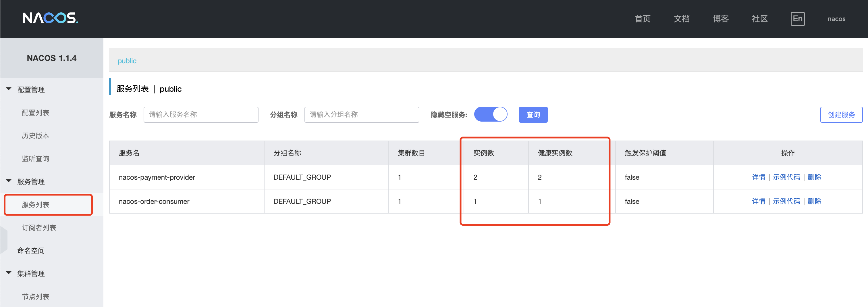View 示例代码 for nacos-order-consumer
Screen dimensions: 868x307
(x=786, y=202)
